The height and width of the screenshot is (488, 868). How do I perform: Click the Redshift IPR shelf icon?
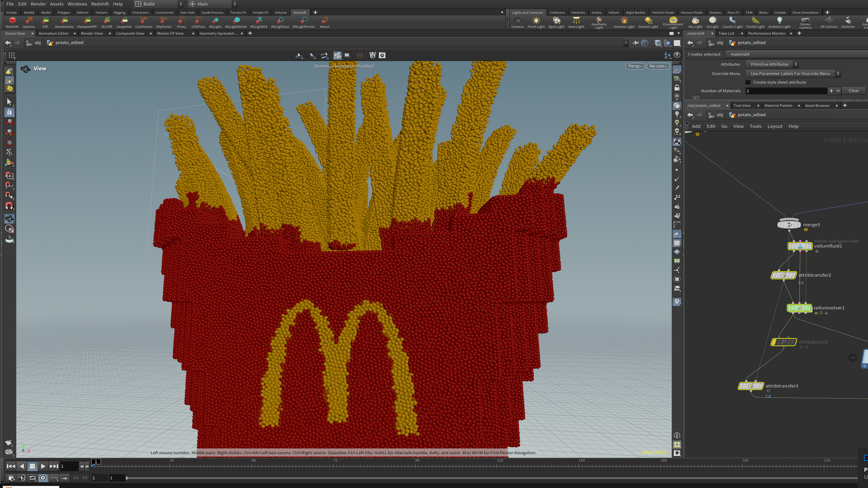pos(45,23)
